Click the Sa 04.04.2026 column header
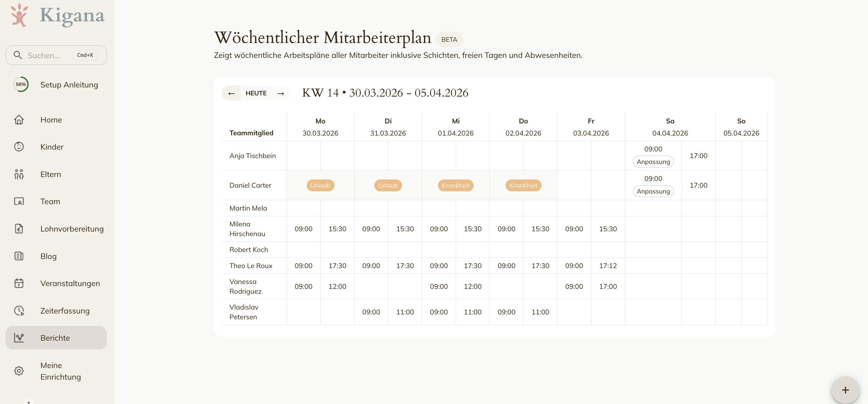Screen dimensions: 868x404 [x=670, y=127]
